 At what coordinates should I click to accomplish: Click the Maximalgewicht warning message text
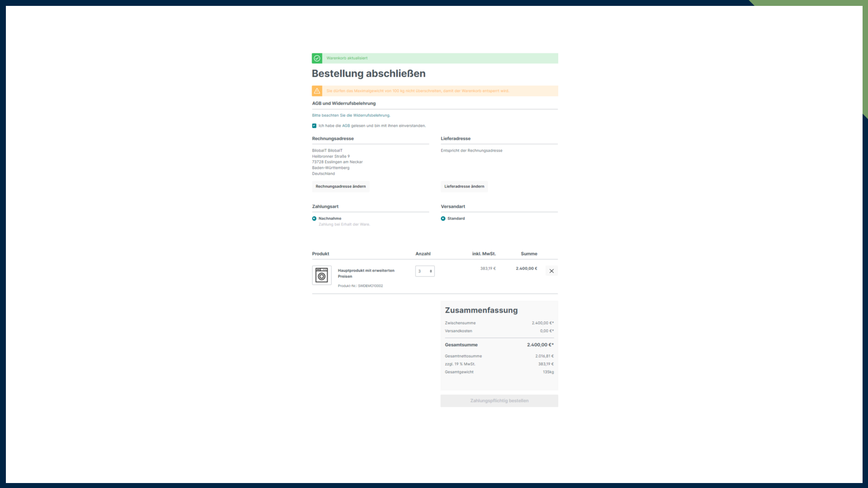tap(417, 91)
